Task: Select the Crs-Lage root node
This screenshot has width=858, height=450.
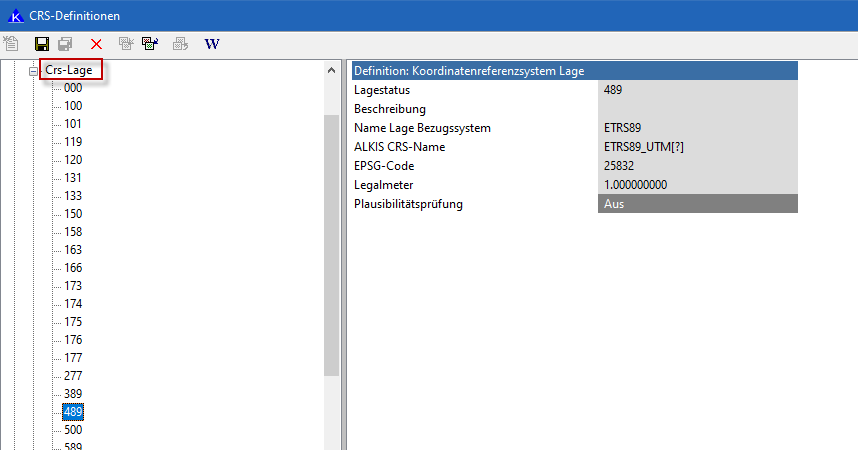Action: (x=69, y=71)
